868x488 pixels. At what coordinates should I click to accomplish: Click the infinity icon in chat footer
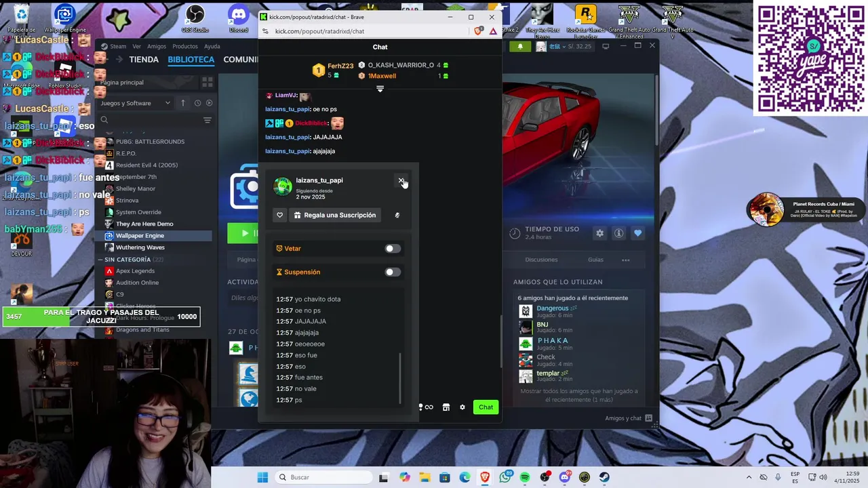(429, 407)
